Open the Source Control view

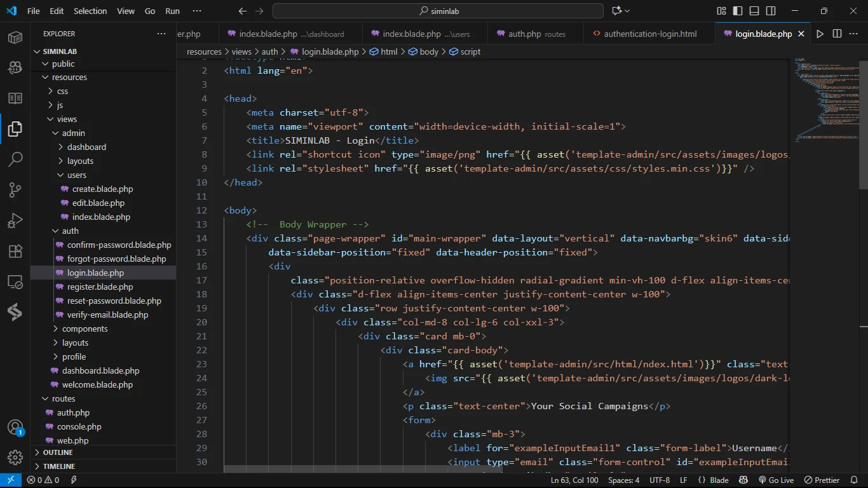pos(15,189)
